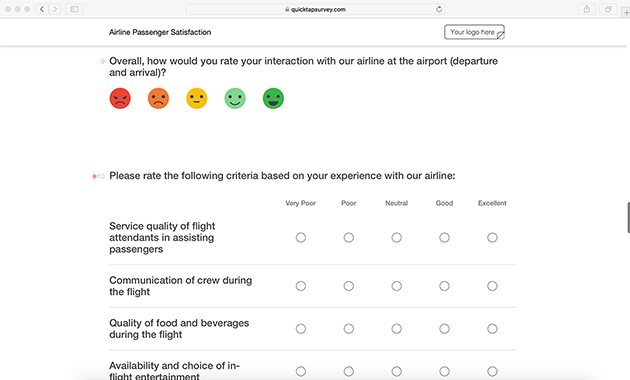Viewport: 630px width, 380px height.
Task: Rate crew communication as Poor
Action: 349,286
